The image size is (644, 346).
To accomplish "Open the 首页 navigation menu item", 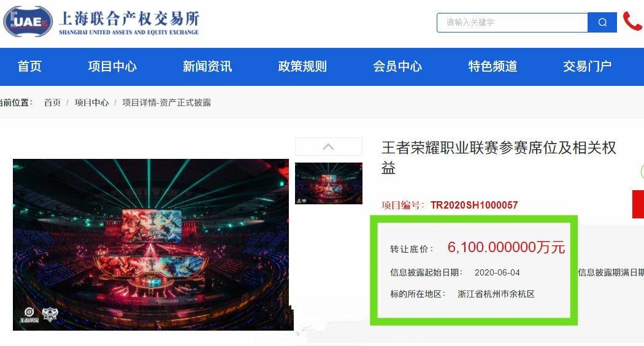I will point(29,67).
